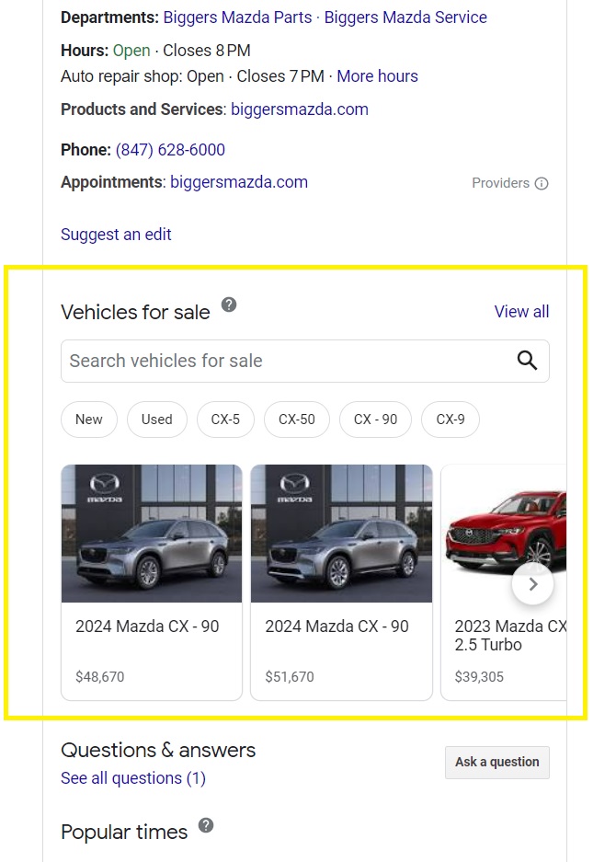Click the Providers info icon
Screen dimensions: 616x862
(x=542, y=184)
